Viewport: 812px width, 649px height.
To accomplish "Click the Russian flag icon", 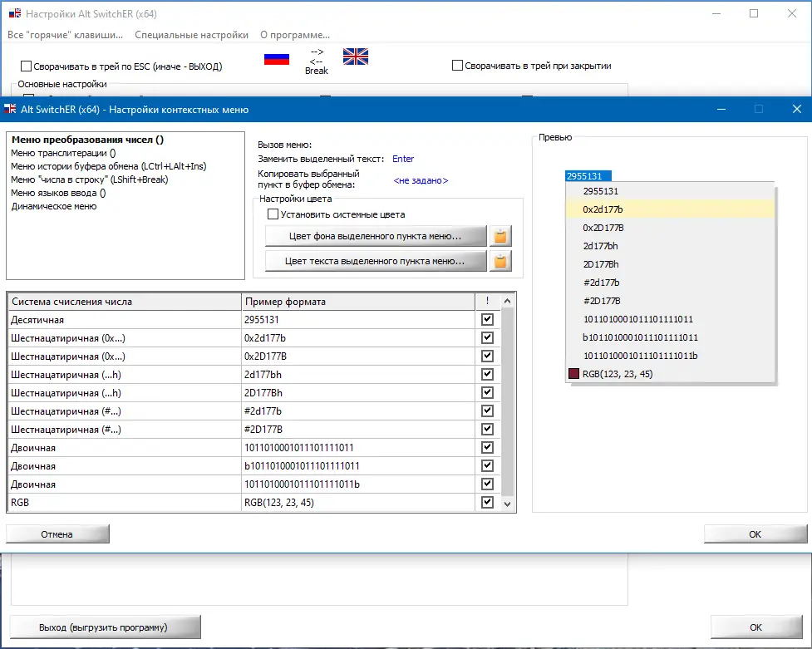I will (x=277, y=59).
